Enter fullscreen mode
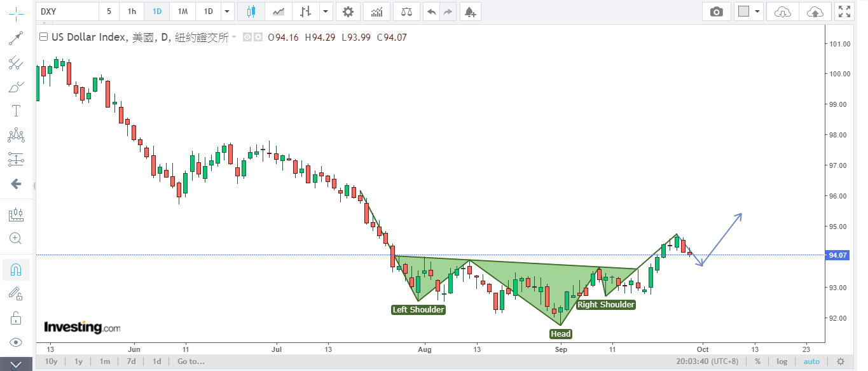 pyautogui.click(x=844, y=11)
